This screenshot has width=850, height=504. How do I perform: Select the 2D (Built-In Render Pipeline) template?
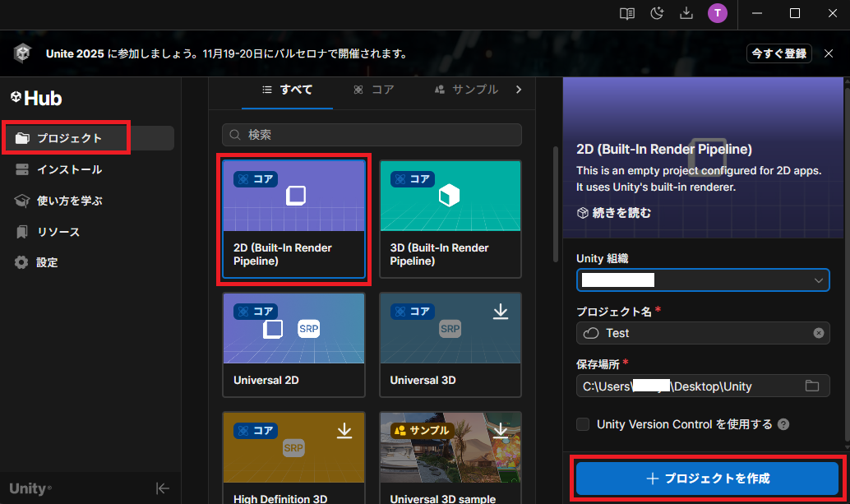point(293,219)
